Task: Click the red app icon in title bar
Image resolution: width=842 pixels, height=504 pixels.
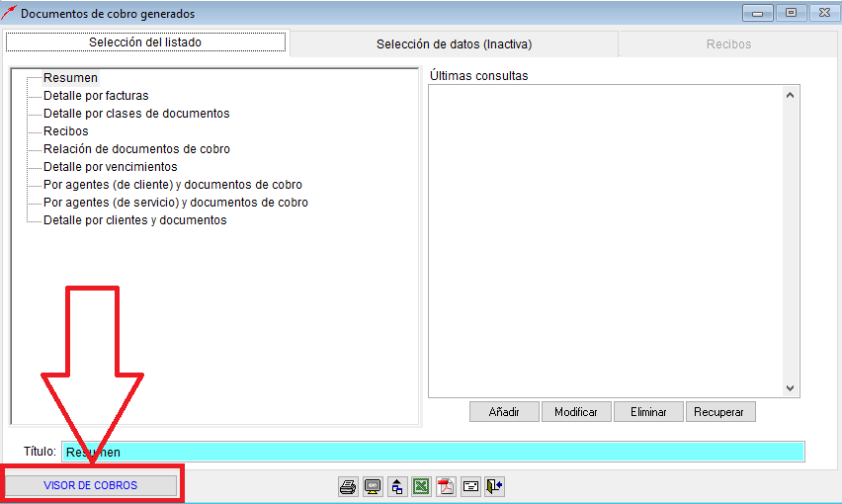Action: point(9,13)
